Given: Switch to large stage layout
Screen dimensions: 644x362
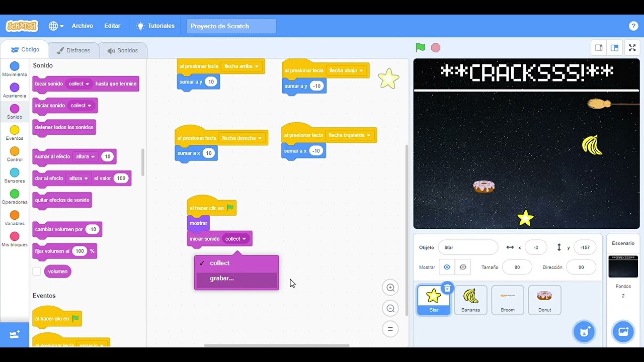Looking at the screenshot, I should [614, 48].
